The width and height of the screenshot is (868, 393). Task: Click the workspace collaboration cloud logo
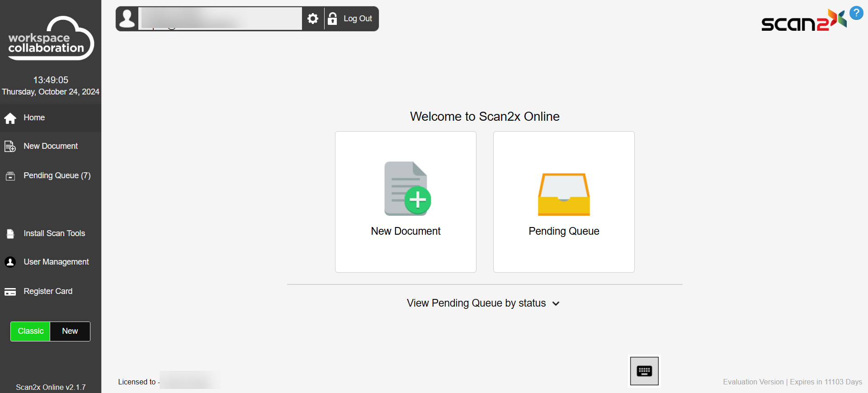pos(51,39)
